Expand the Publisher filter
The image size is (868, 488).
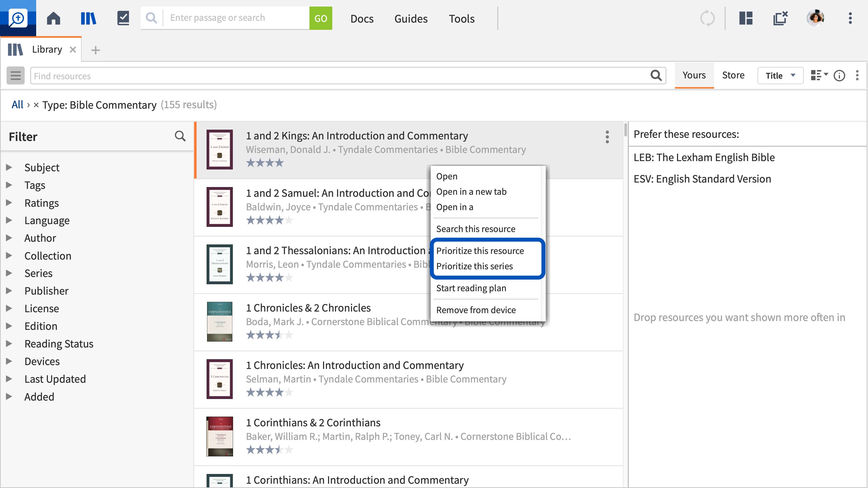point(9,290)
